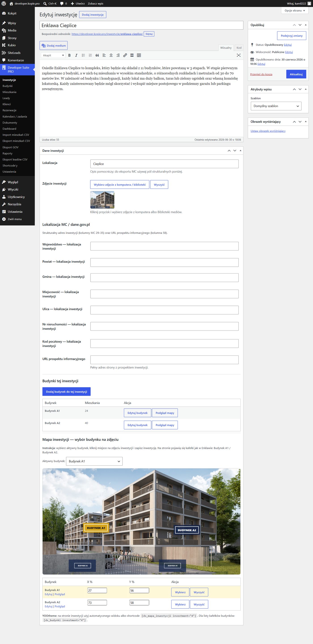Click Dodaj medium button
Viewport: 313px width, 644px height.
[53, 46]
